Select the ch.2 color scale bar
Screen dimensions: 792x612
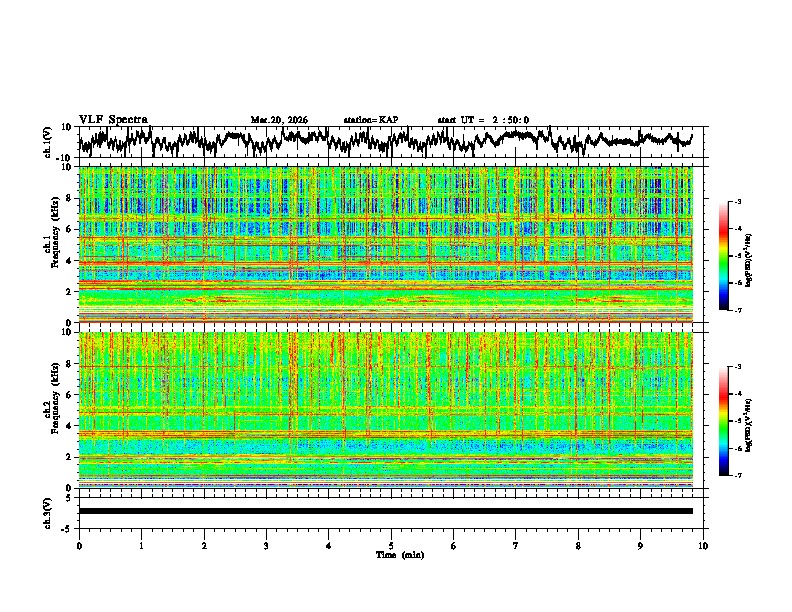click(723, 421)
